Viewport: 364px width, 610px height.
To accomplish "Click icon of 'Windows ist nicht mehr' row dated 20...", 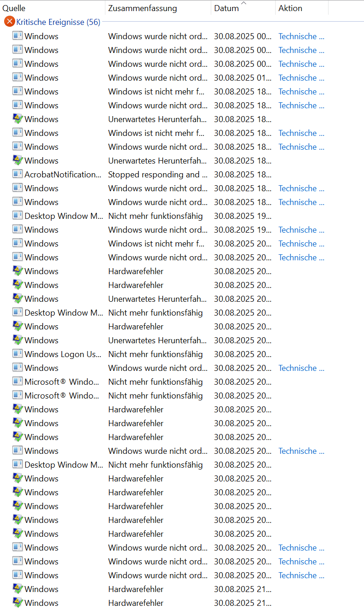I will click(x=17, y=243).
